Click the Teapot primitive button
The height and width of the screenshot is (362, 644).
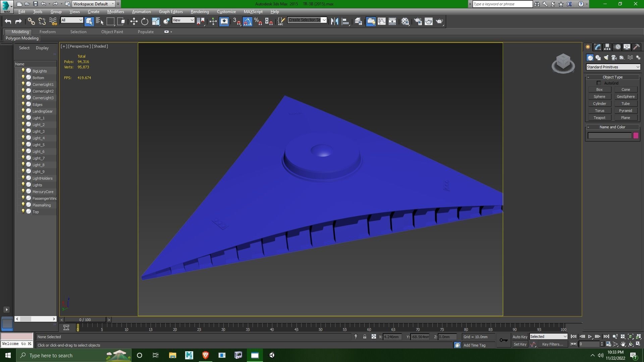(600, 118)
